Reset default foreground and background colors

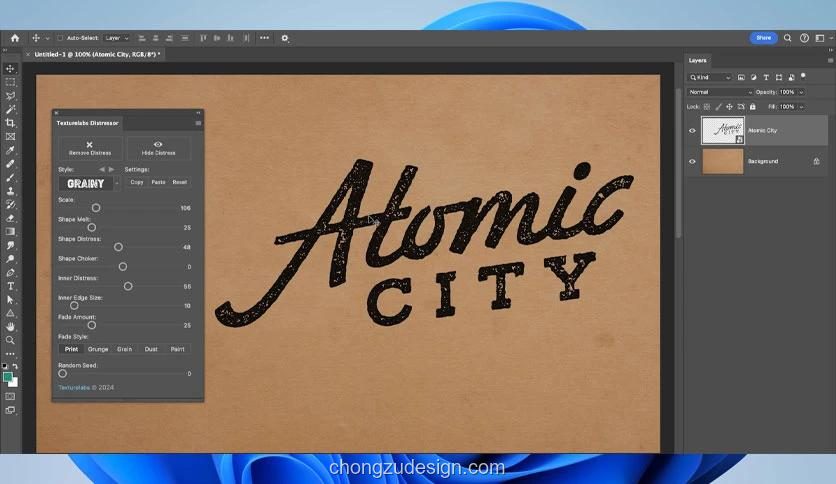(5, 366)
